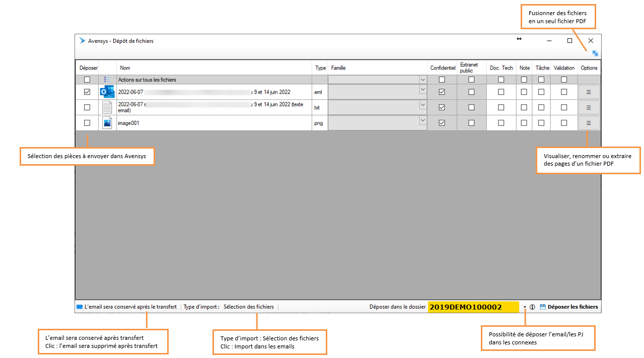Enable Extranet public for all files
The width and height of the screenshot is (644, 358).
(471, 80)
